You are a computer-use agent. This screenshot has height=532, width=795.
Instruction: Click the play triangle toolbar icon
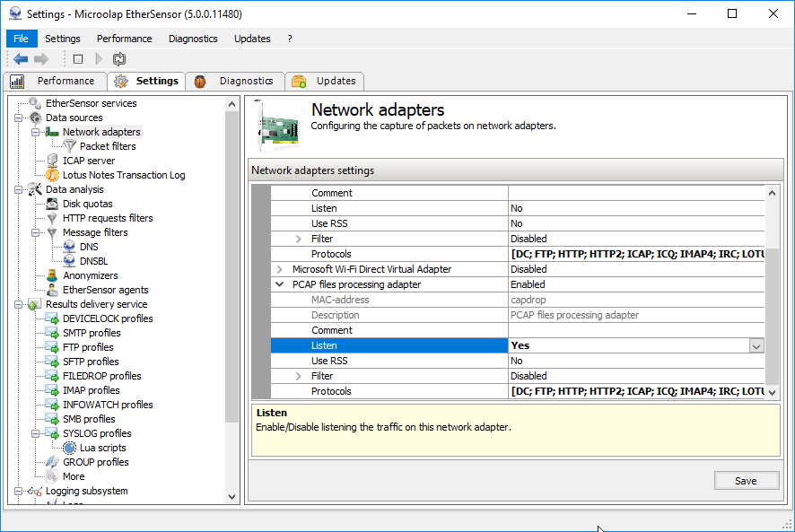tap(99, 59)
